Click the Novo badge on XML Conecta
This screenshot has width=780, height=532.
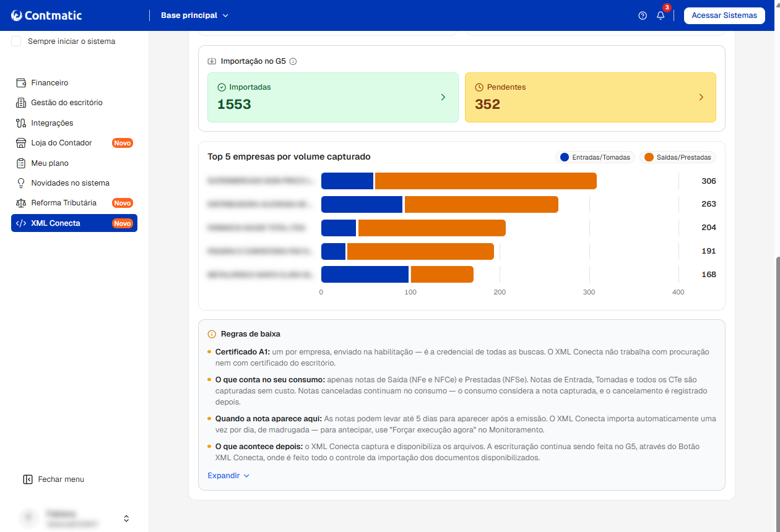pos(123,223)
